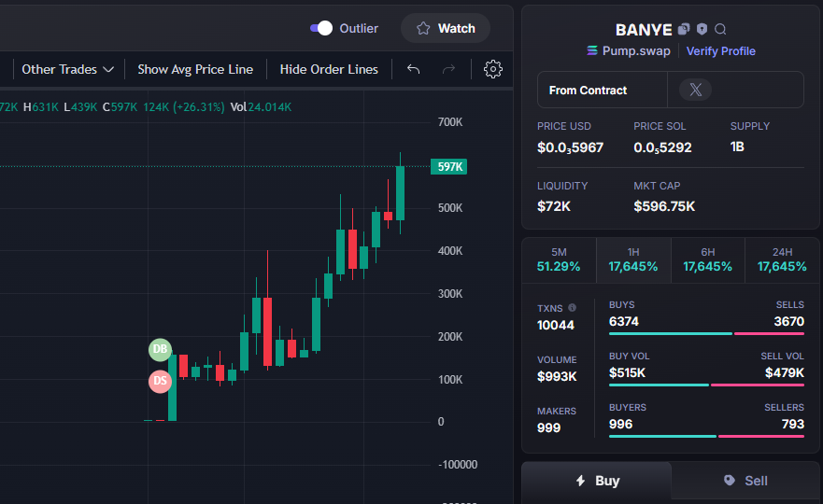The width and height of the screenshot is (823, 504).
Task: Show the average price line
Action: pos(195,69)
